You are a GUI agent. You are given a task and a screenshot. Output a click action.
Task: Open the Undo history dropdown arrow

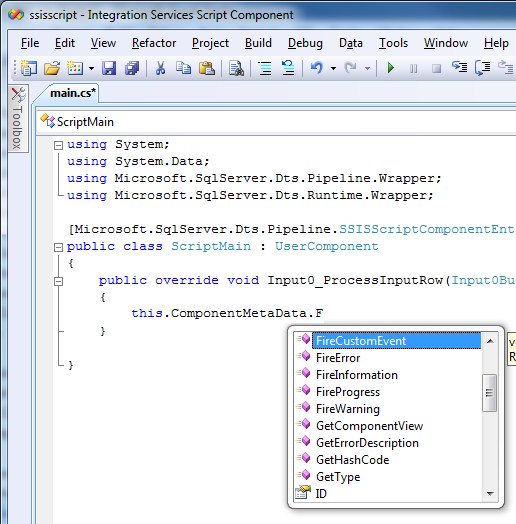point(333,69)
